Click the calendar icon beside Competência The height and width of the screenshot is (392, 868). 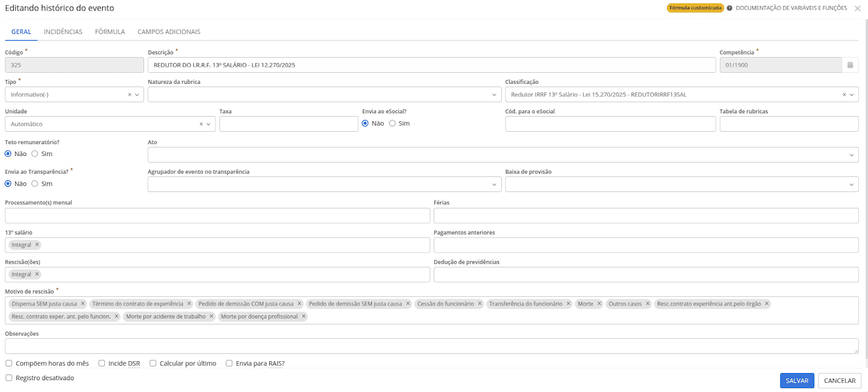[x=850, y=65]
